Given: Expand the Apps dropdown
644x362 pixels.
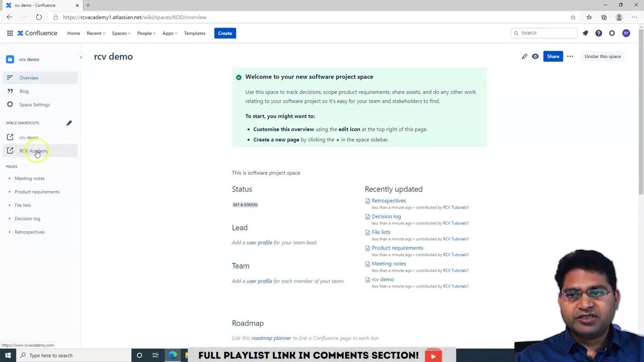Looking at the screenshot, I should [170, 33].
